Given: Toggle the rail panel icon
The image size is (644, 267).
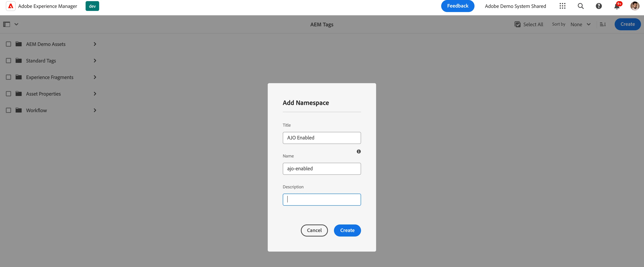Looking at the screenshot, I should pos(7,24).
